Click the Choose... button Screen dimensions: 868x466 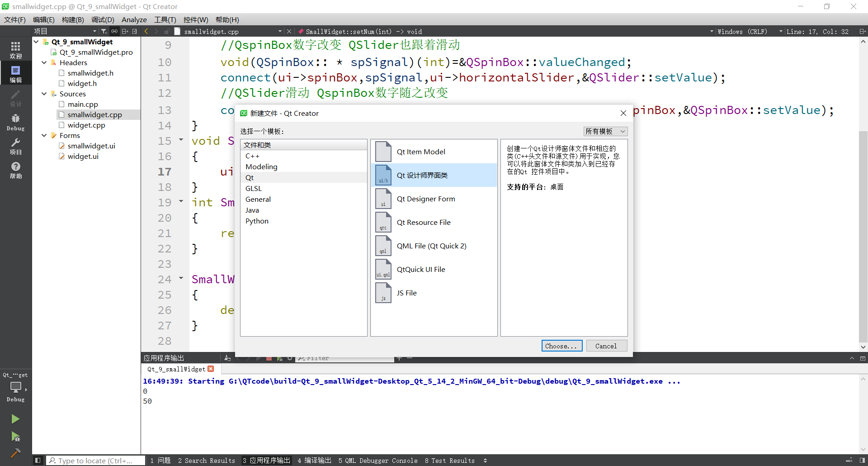click(x=562, y=346)
